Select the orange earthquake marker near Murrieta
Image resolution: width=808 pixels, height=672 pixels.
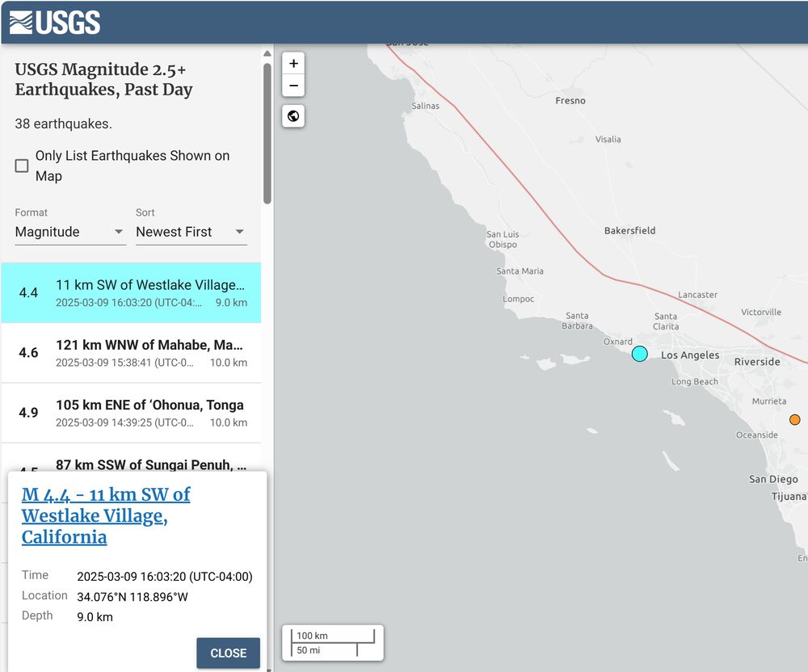(794, 419)
